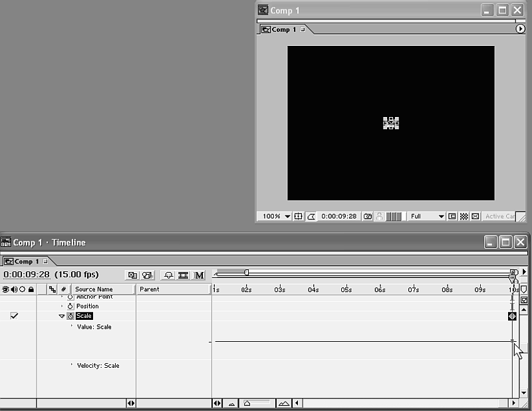This screenshot has height=411, width=532.
Task: Click the region of interest icon
Action: click(x=452, y=216)
